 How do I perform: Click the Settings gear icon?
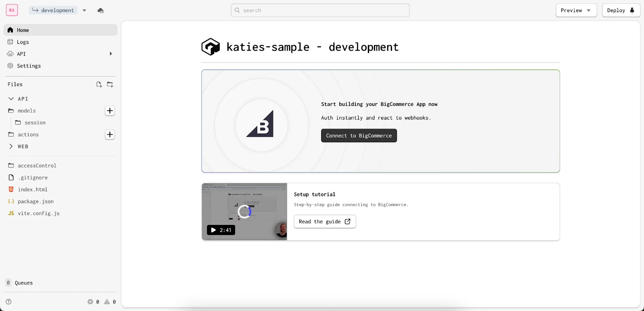[x=10, y=66]
